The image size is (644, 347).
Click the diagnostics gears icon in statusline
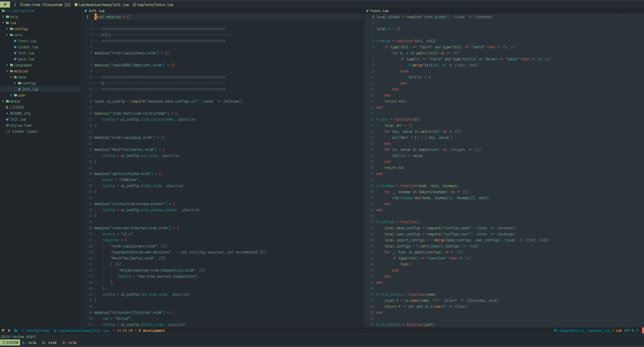pos(555,331)
